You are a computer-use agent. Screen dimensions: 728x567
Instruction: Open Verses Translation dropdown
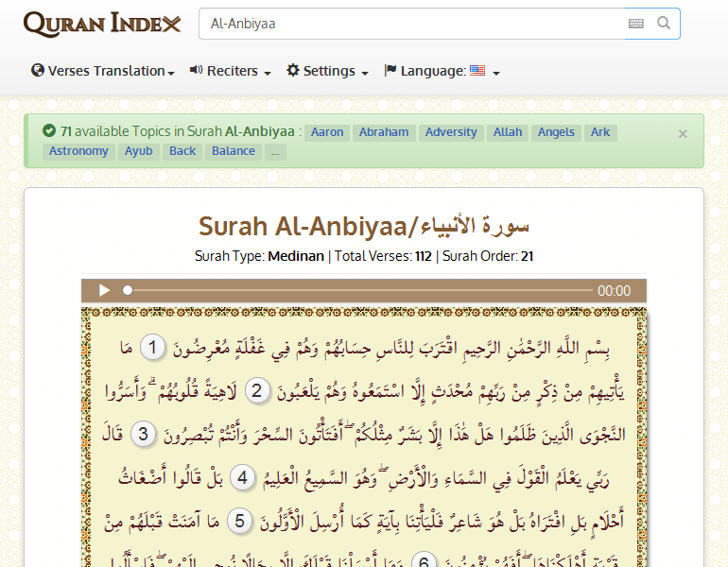point(103,71)
